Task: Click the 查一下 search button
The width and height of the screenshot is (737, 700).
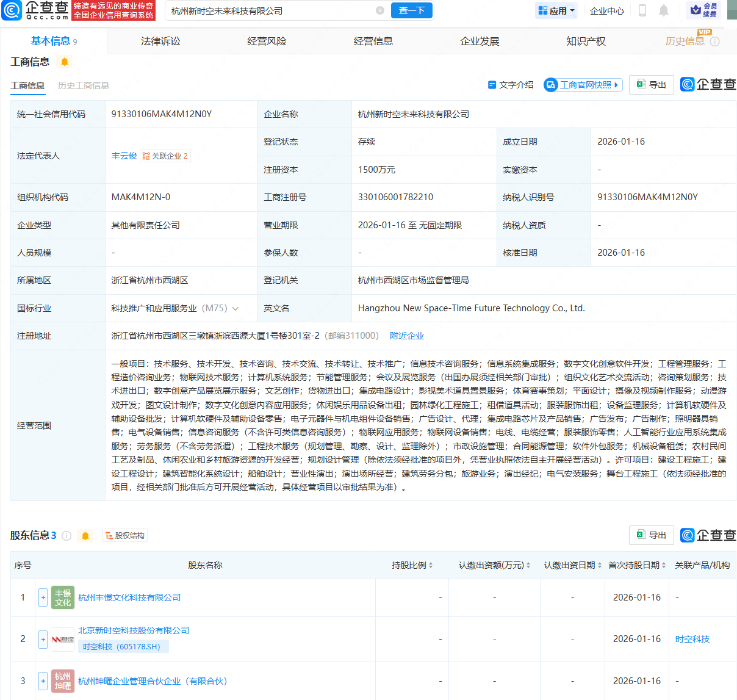Action: (x=411, y=10)
